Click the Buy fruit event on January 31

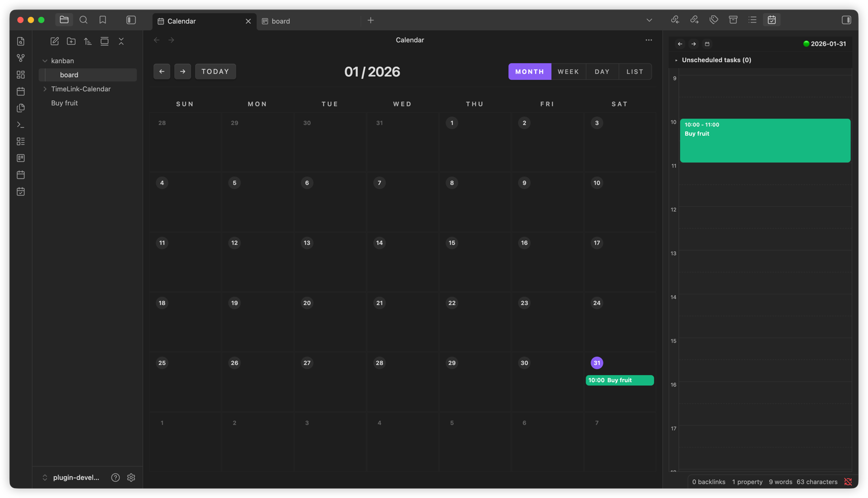tap(619, 380)
